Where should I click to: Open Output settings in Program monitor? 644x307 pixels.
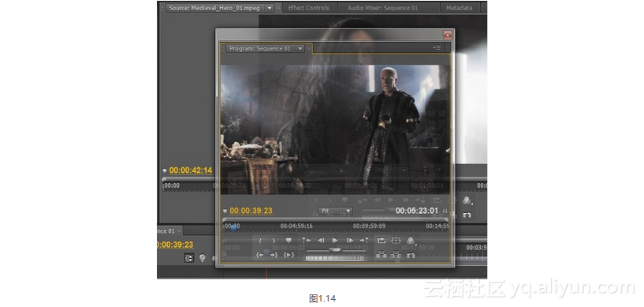[411, 241]
